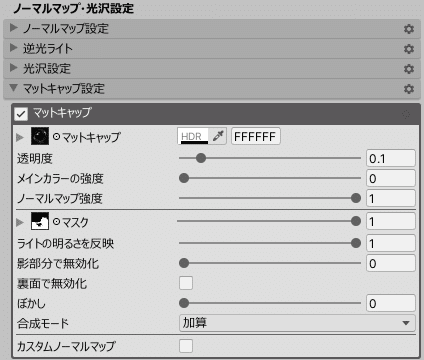The width and height of the screenshot is (424, 360).
Task: Click the 透明度 slider handle
Action: [201, 158]
